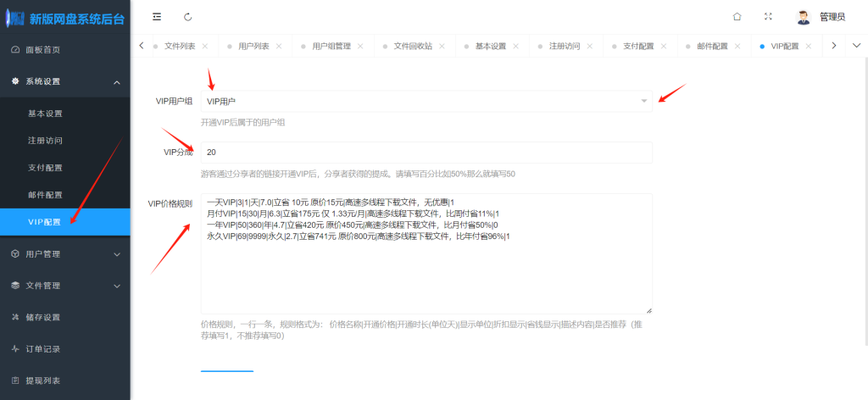Image resolution: width=868 pixels, height=400 pixels.
Task: Open the VIP用户组 dropdown selector
Action: click(426, 101)
